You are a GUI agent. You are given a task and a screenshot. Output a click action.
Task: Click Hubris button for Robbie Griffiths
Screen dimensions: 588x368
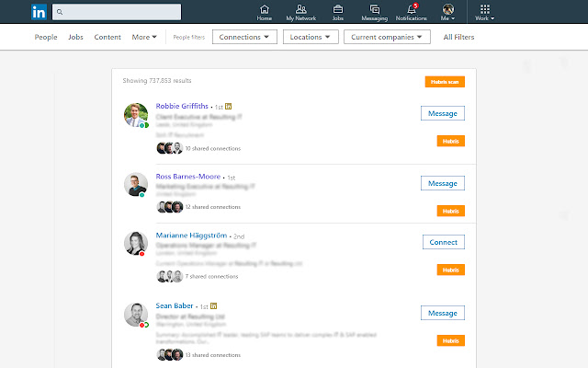pos(451,141)
